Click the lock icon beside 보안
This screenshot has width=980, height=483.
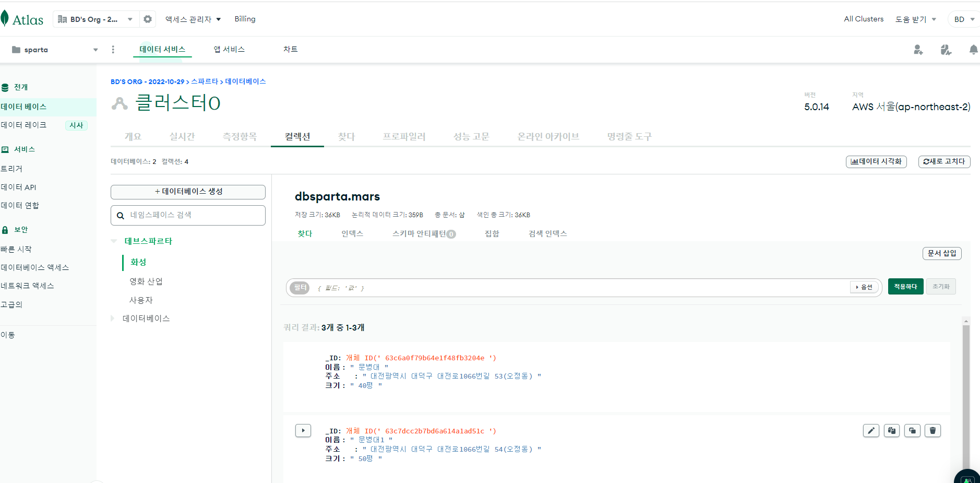pyautogui.click(x=5, y=230)
